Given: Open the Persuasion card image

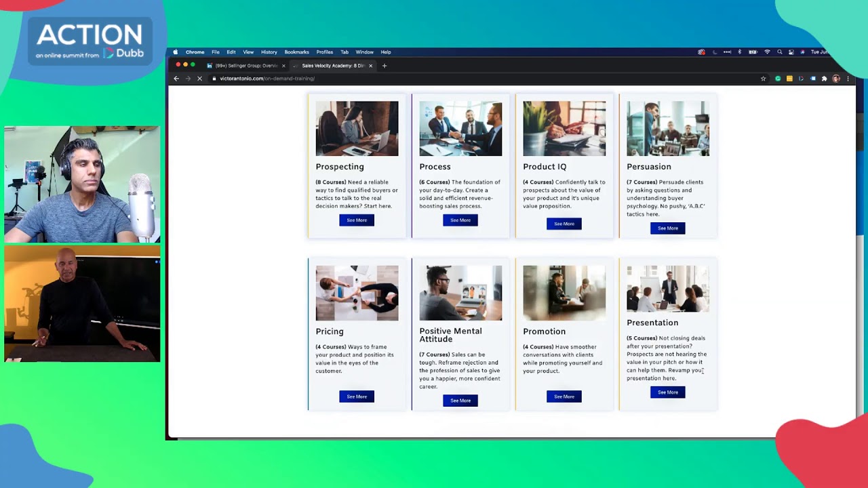Looking at the screenshot, I should 668,129.
